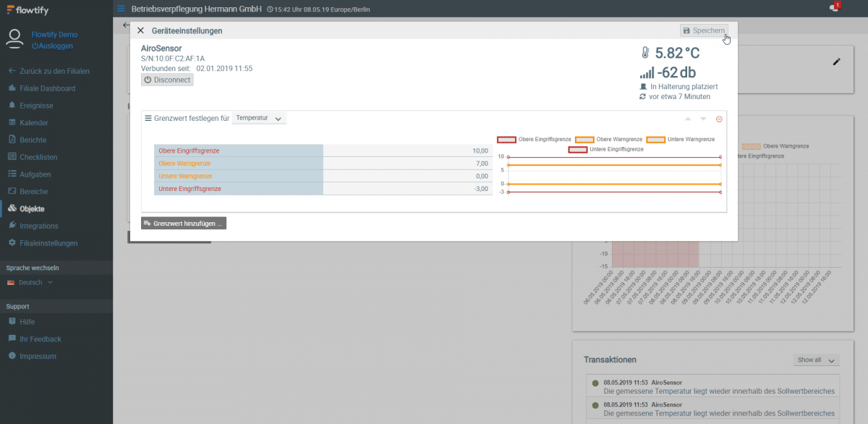The height and width of the screenshot is (424, 868).
Task: Toggle Obere Eingriffsgrenze legend series
Action: (535, 139)
